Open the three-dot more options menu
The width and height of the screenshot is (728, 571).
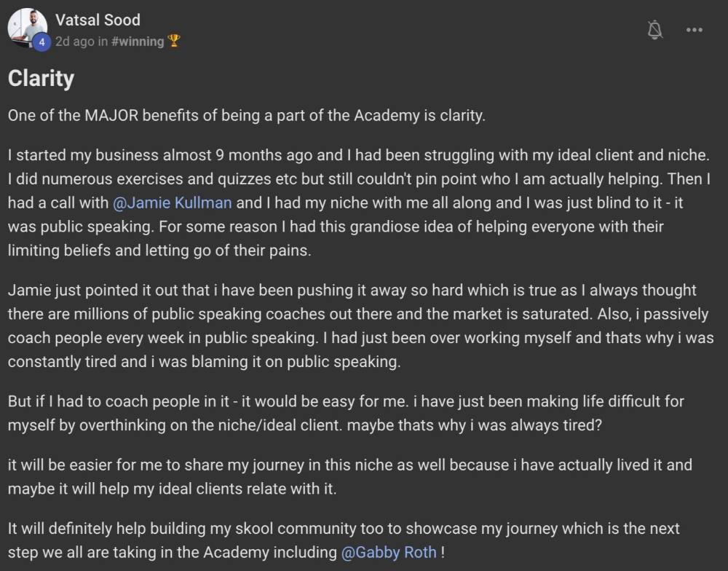click(x=695, y=30)
